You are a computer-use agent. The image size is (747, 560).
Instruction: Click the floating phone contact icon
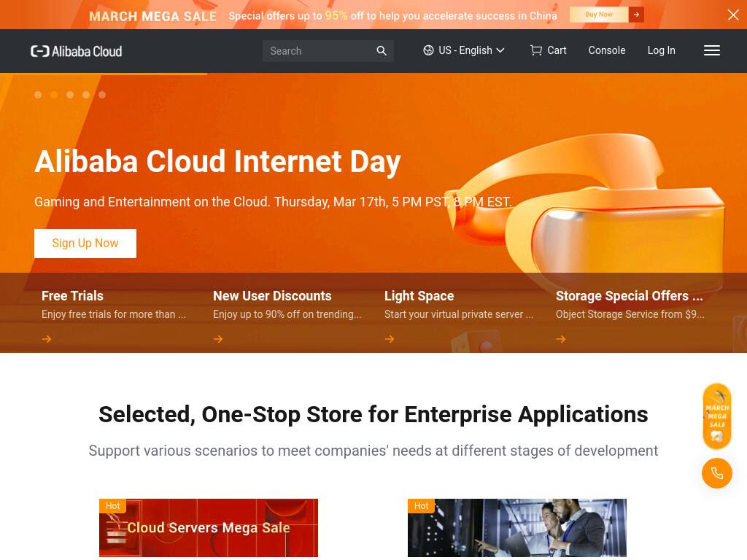[717, 473]
